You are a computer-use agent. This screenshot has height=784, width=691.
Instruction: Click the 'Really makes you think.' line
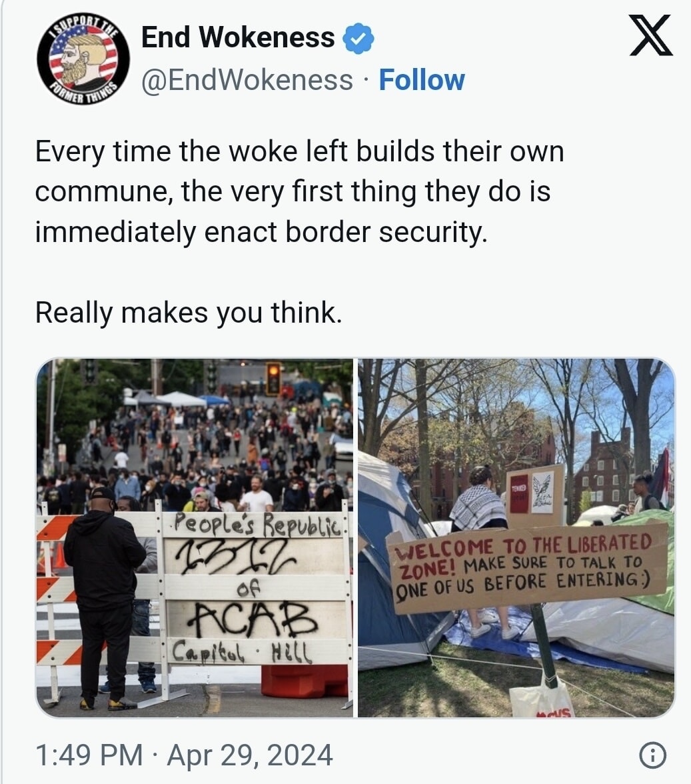point(189,313)
